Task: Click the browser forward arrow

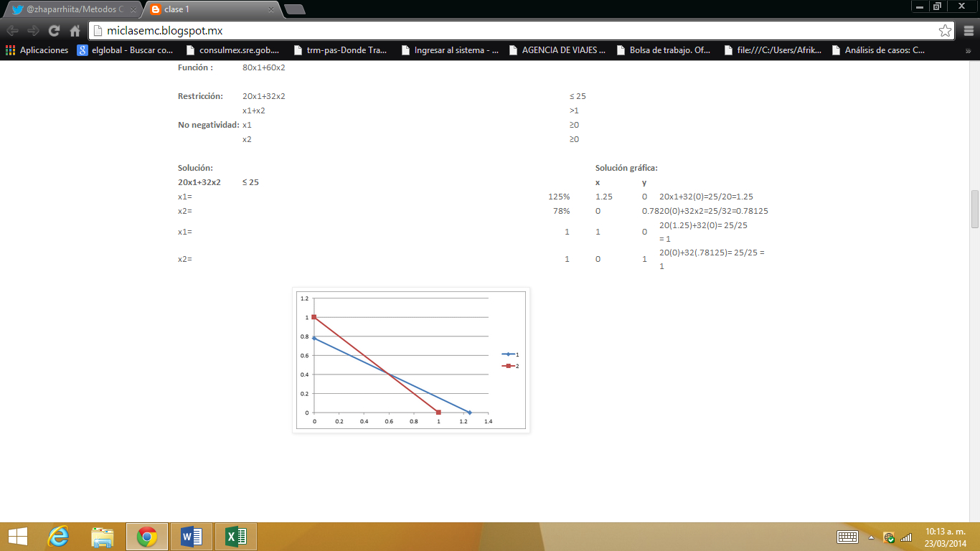Action: (x=33, y=31)
